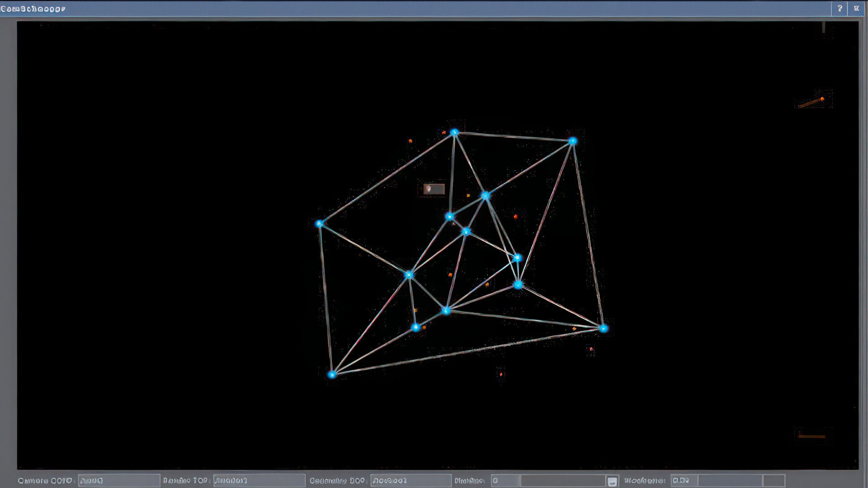Click the third status bar text field
The image size is (868, 488).
click(410, 481)
